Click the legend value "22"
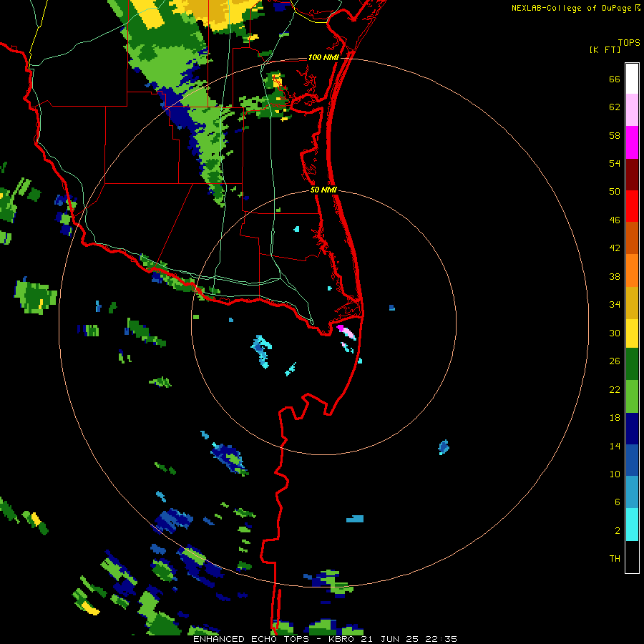This screenshot has width=644, height=644. [x=615, y=389]
